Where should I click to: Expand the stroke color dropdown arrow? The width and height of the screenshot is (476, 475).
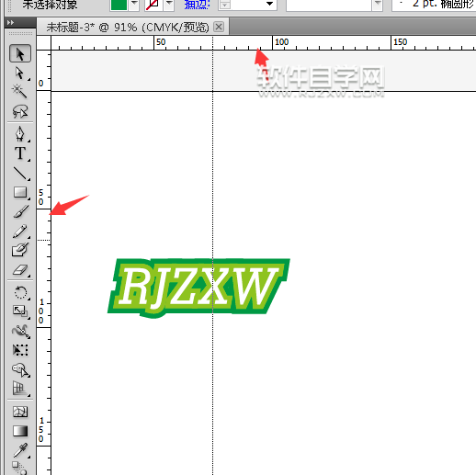click(x=169, y=5)
